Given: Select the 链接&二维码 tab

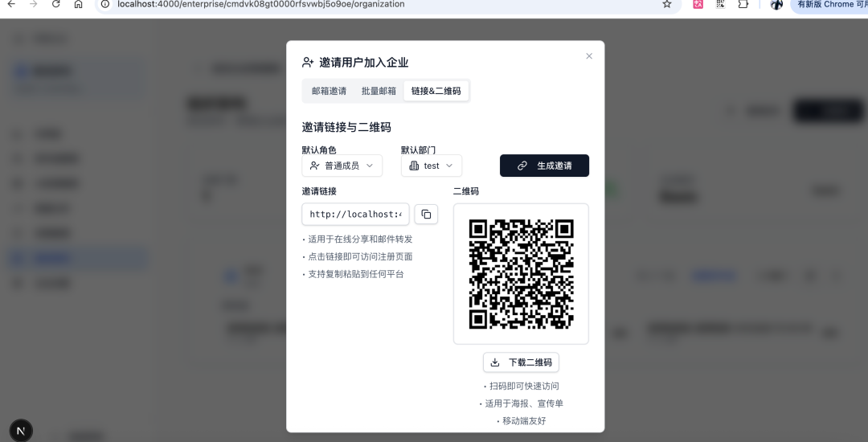Looking at the screenshot, I should click(436, 91).
